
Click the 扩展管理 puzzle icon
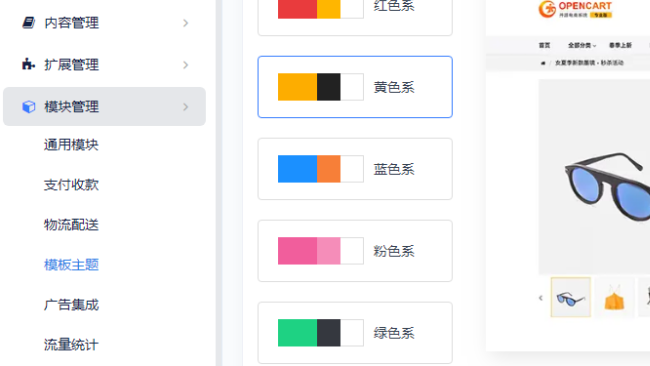[29, 64]
